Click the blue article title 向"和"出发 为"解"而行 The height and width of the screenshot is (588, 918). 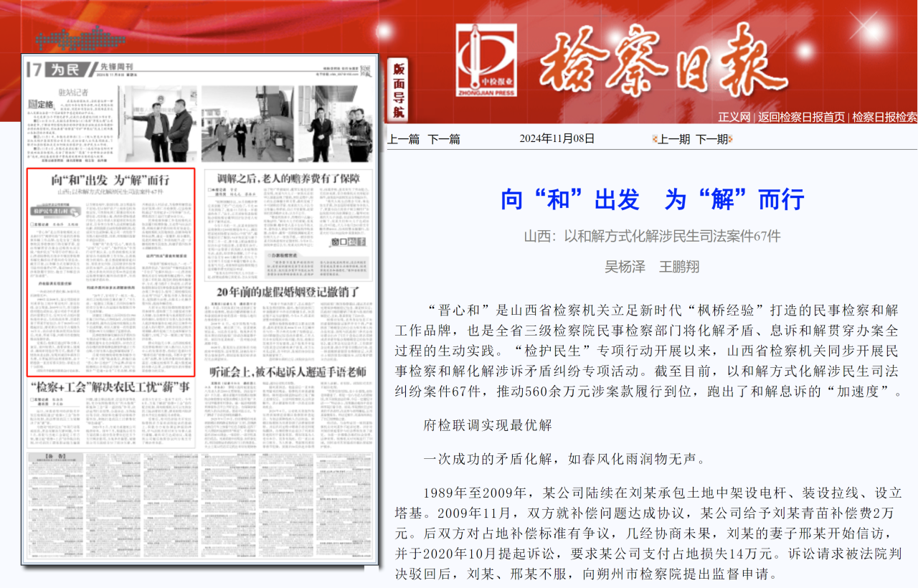[651, 199]
